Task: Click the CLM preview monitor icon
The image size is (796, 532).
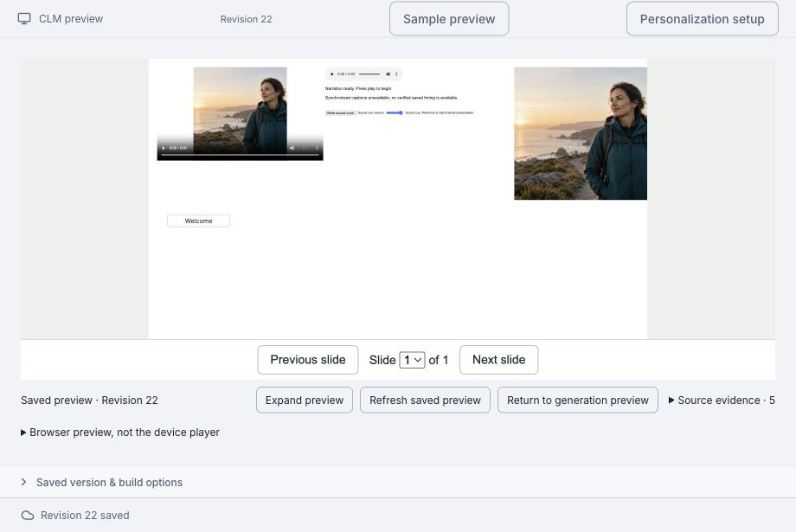Action: coord(24,19)
